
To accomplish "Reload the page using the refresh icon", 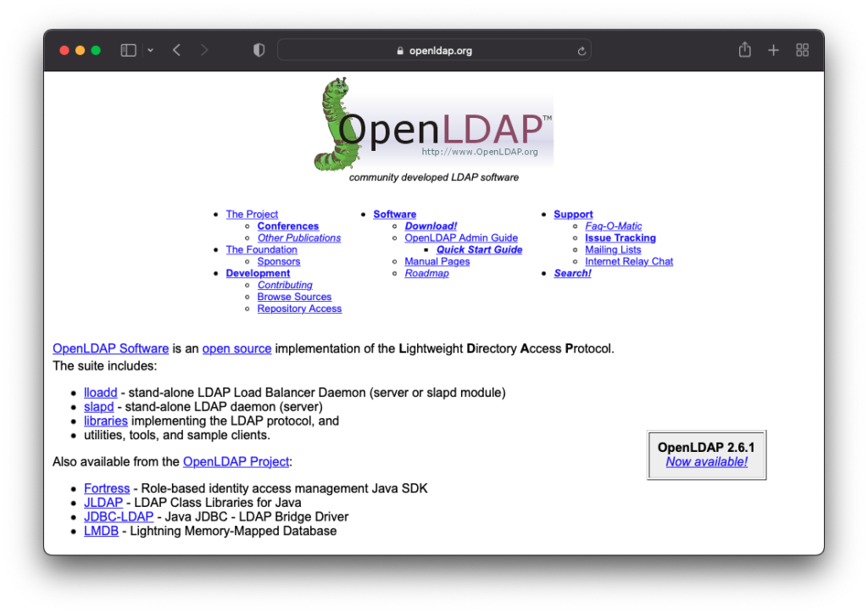I will [x=581, y=51].
